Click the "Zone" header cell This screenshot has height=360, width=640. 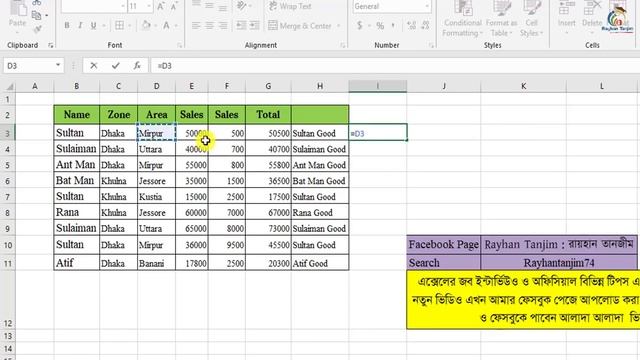click(118, 115)
